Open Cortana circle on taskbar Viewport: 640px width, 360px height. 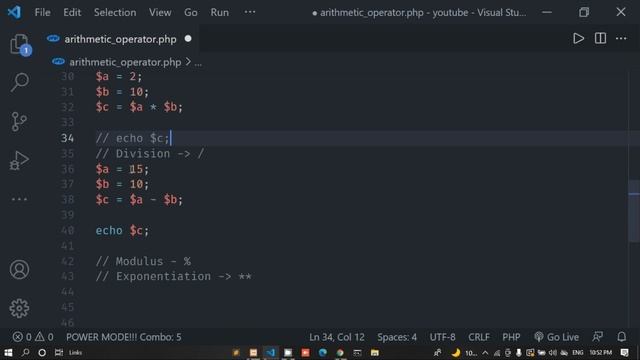42,352
